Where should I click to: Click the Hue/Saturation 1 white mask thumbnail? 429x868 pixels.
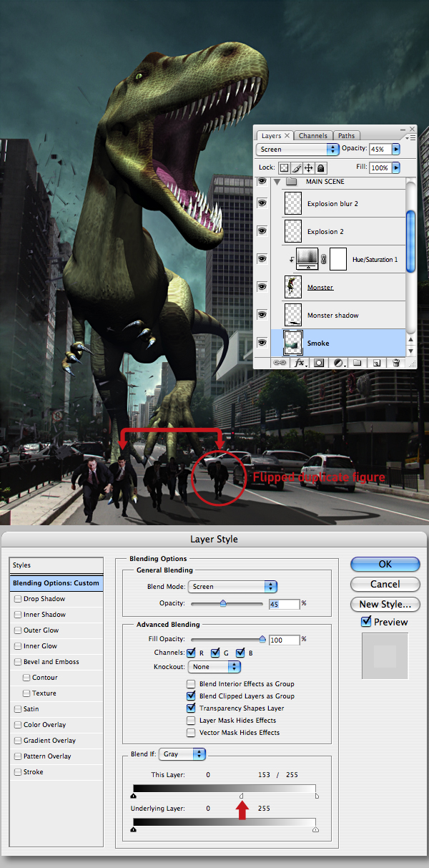click(x=340, y=259)
